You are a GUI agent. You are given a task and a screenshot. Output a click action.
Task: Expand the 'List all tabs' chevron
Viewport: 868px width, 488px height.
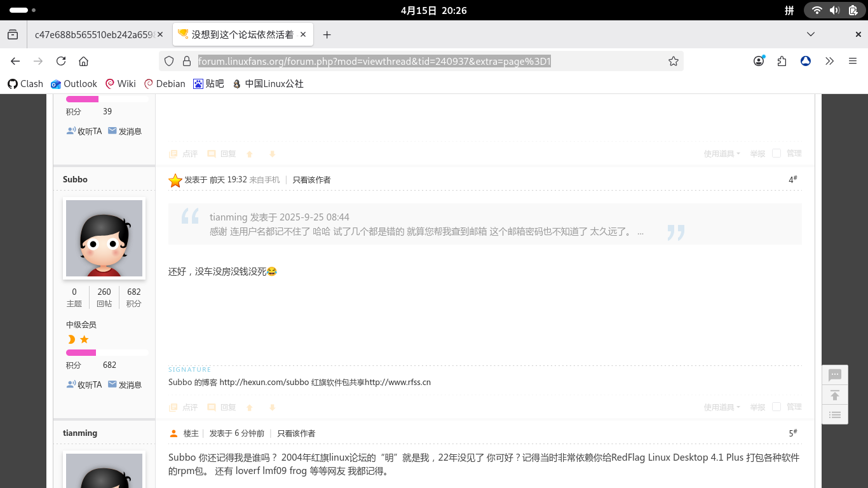tap(811, 34)
